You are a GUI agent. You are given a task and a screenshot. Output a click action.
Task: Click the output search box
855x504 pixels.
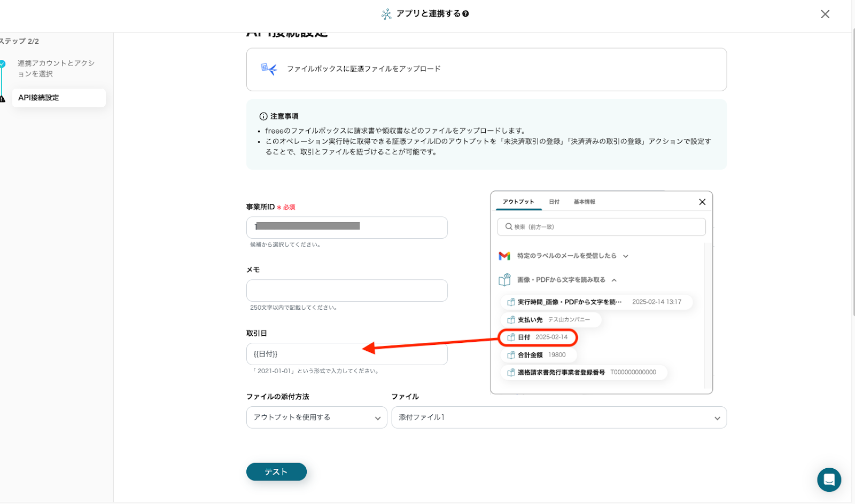click(601, 227)
